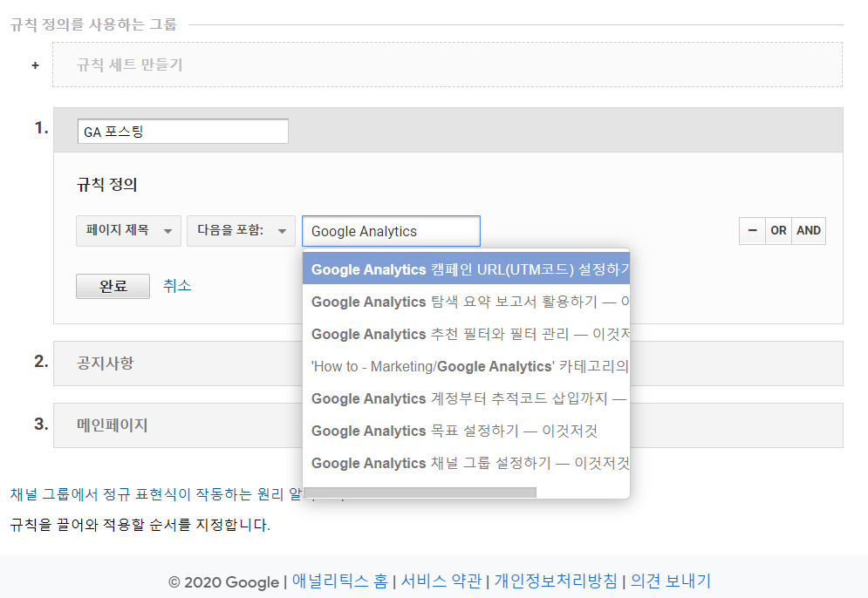Click the 규칙 정의 heading text
This screenshot has height=598, width=868.
click(x=106, y=184)
